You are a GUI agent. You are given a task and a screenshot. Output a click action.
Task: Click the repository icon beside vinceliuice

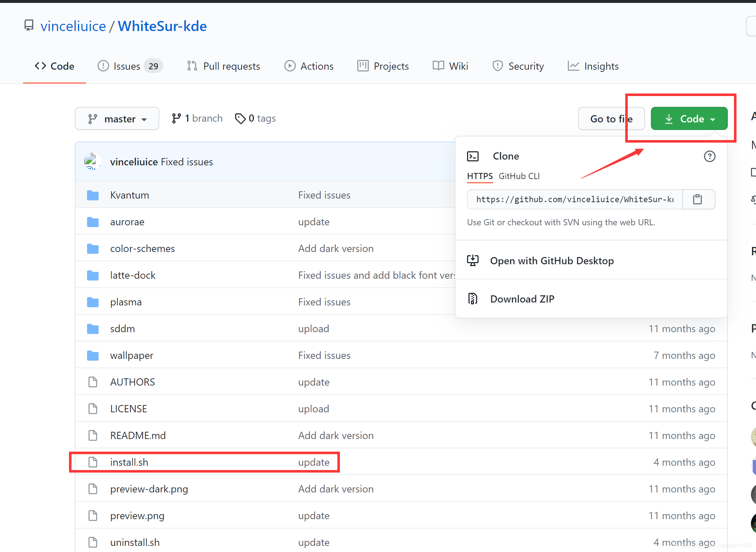coord(29,26)
